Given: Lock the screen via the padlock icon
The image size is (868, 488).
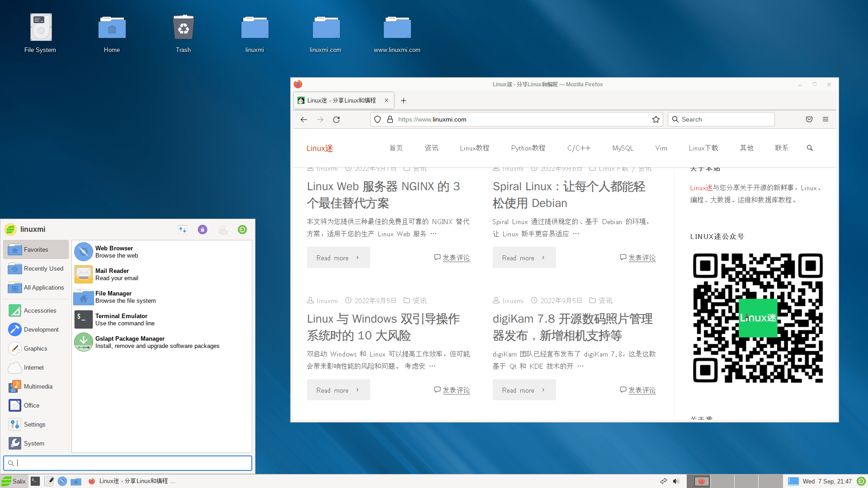Looking at the screenshot, I should (x=202, y=229).
